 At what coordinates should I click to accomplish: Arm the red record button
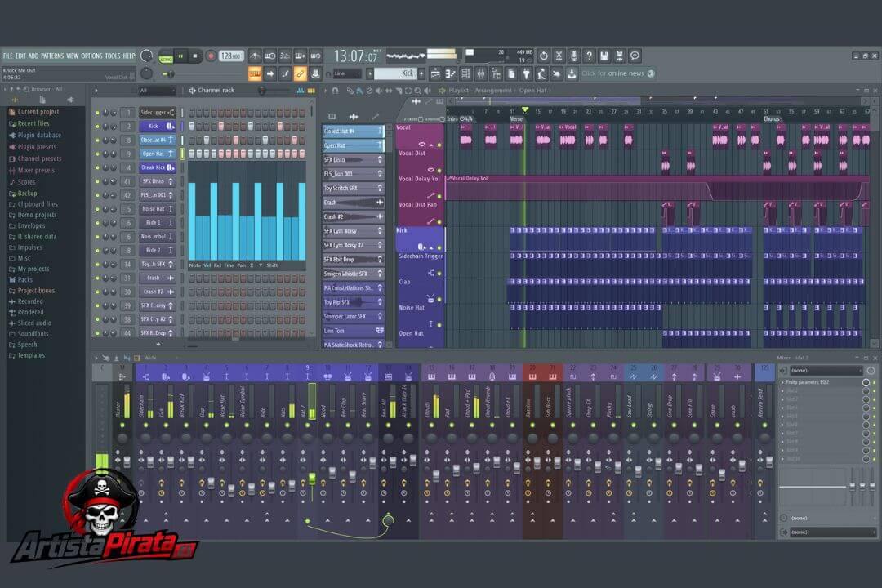tap(211, 56)
